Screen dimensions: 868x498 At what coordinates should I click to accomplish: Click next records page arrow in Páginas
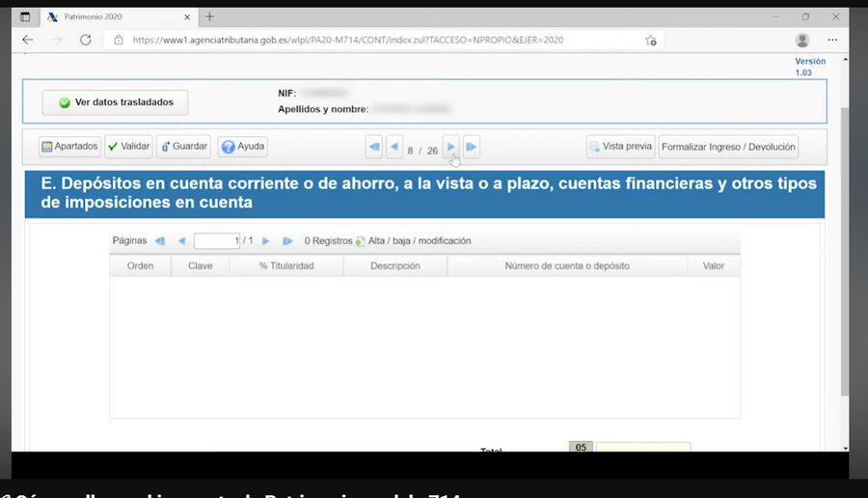(x=266, y=241)
